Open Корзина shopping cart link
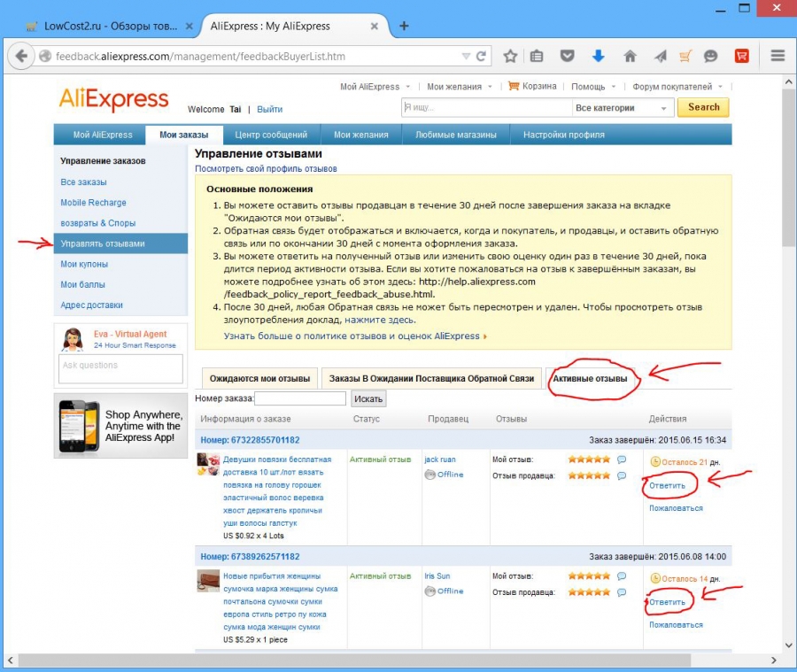 point(533,87)
